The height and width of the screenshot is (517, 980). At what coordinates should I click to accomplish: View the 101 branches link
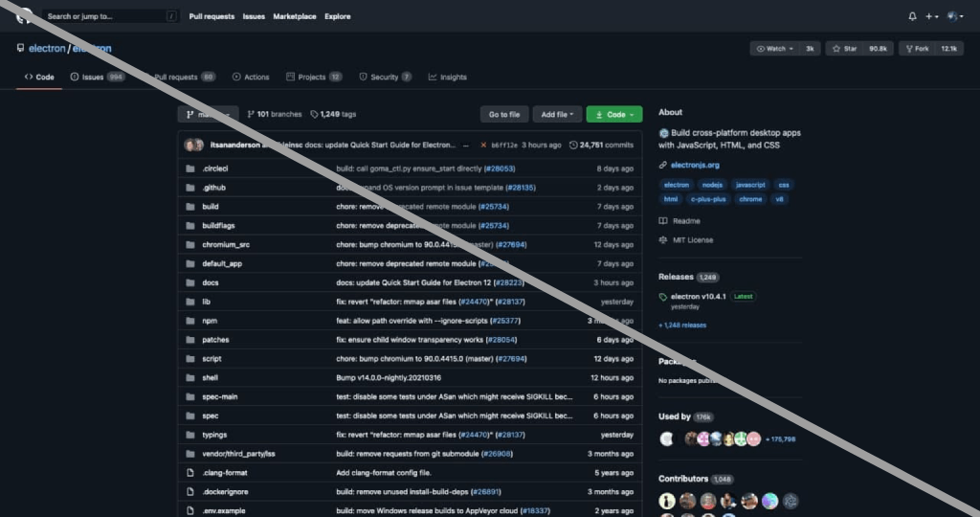pos(275,114)
